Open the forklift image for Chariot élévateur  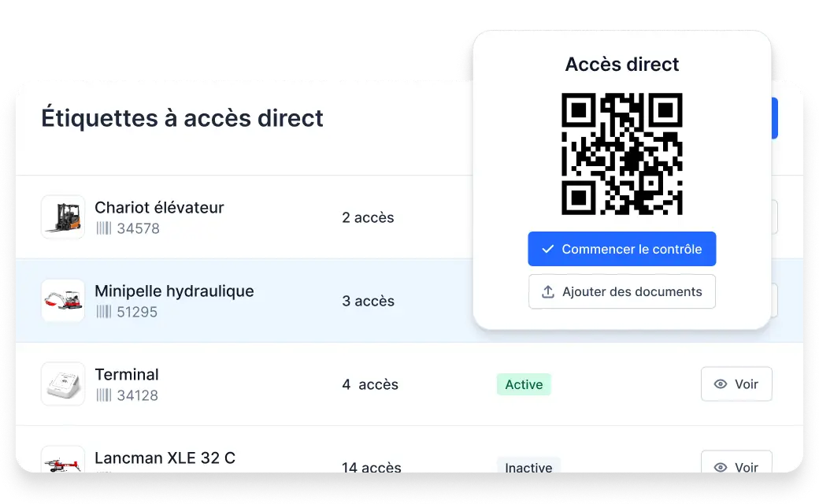63,217
